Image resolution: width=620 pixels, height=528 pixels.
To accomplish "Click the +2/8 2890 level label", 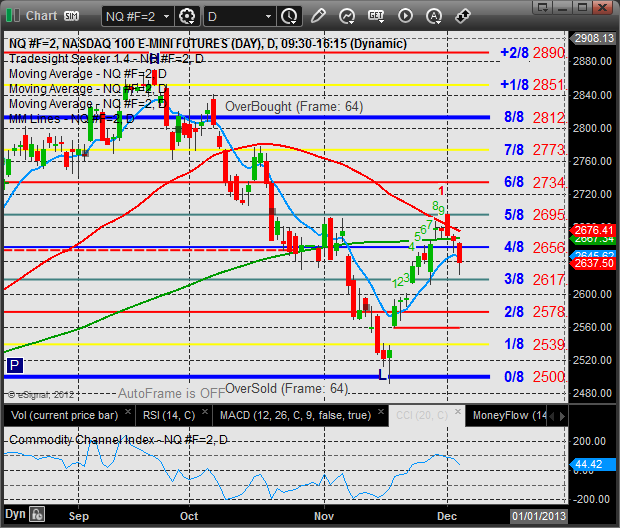I will coord(533,53).
